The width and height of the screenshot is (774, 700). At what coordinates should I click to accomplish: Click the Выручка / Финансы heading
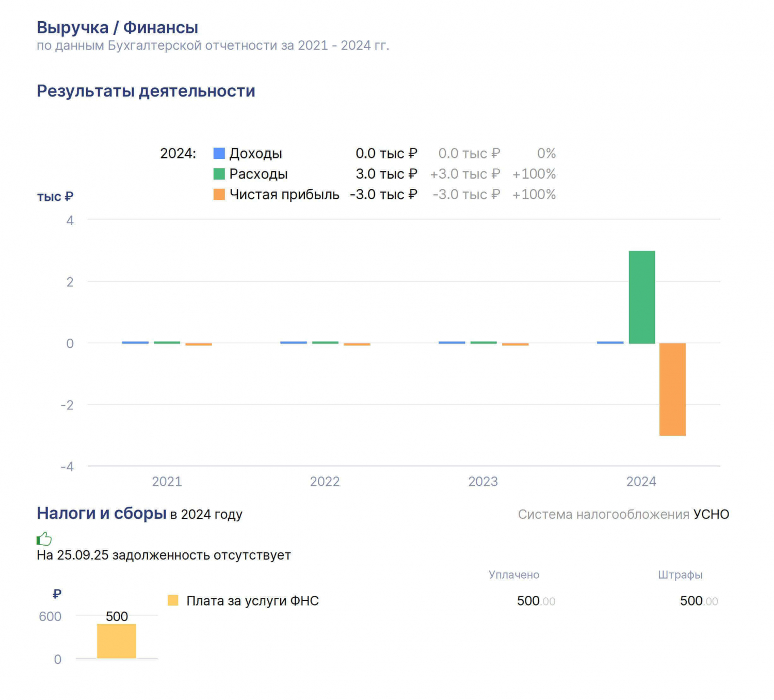[117, 27]
